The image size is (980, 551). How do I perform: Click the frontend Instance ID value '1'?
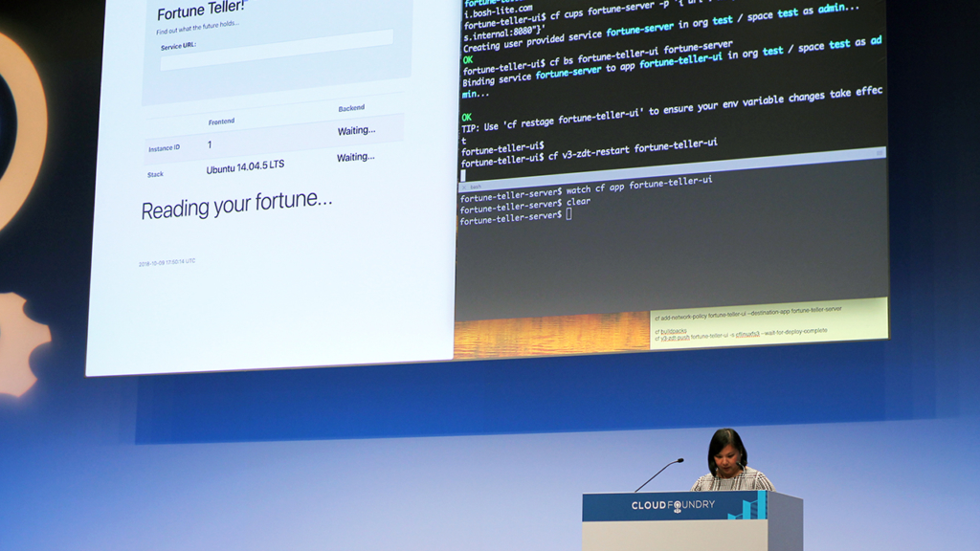210,144
